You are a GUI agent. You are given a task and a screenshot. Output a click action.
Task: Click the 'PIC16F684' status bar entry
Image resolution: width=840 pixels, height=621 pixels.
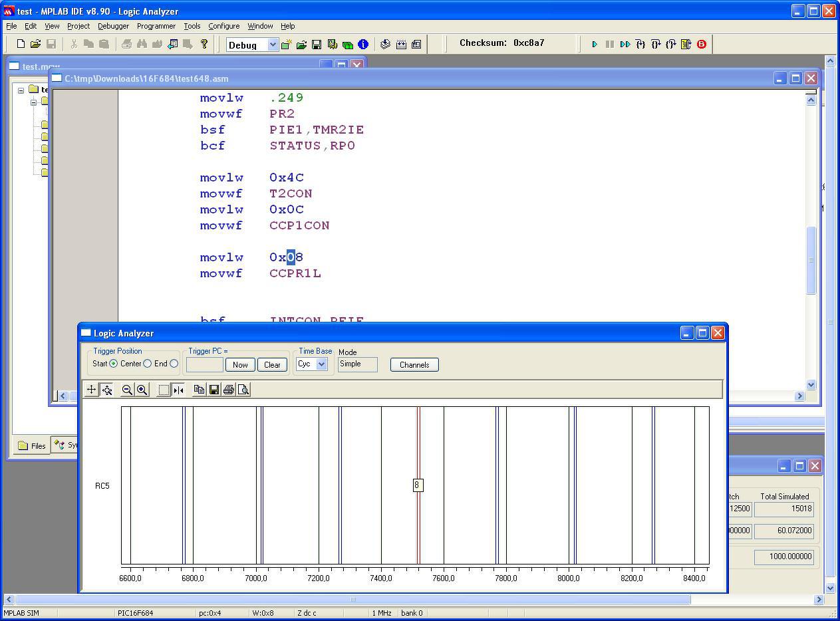tap(135, 613)
